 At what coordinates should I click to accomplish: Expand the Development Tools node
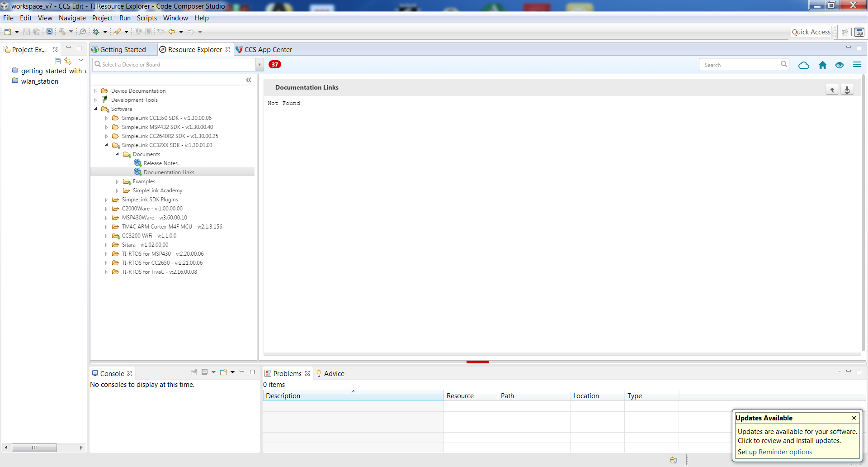click(x=96, y=100)
